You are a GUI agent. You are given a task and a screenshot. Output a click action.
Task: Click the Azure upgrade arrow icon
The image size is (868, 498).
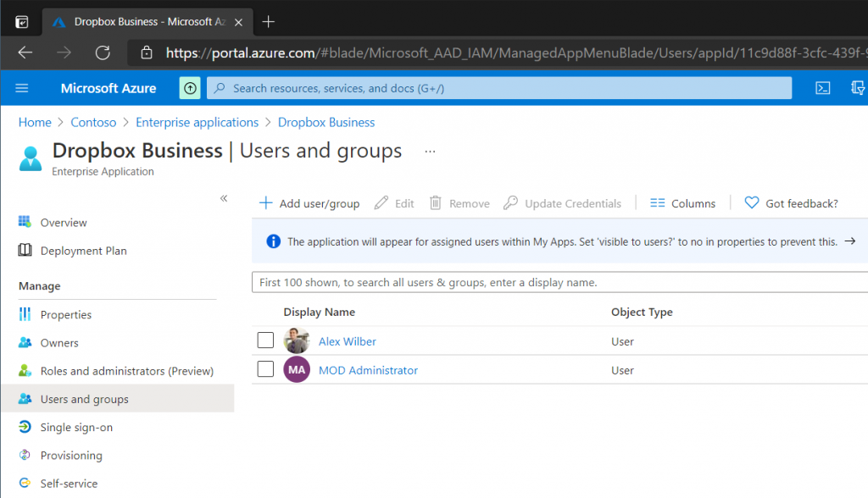(190, 88)
